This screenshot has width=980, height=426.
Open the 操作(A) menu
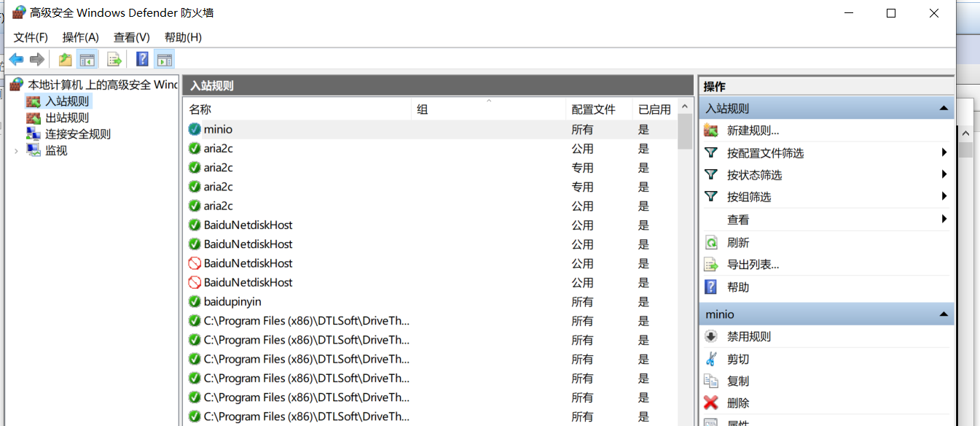[80, 37]
